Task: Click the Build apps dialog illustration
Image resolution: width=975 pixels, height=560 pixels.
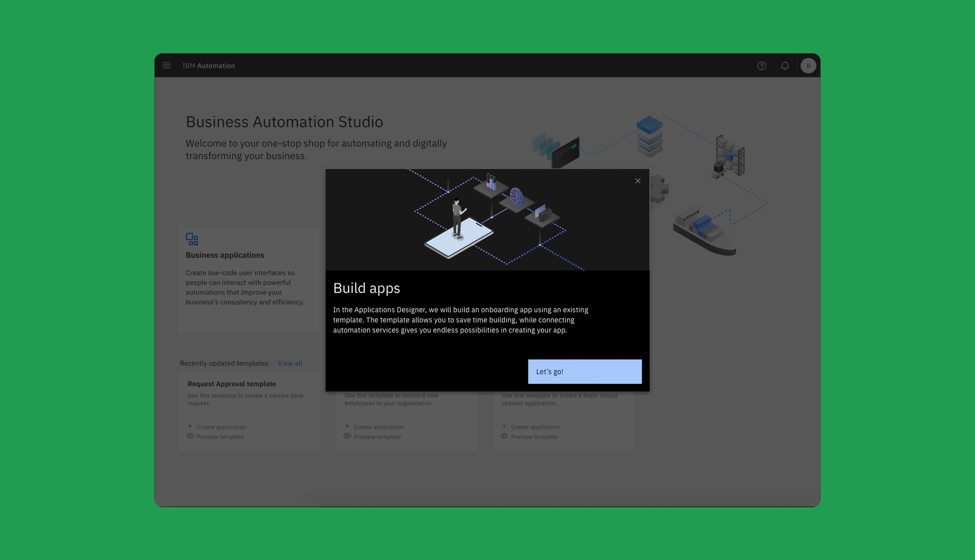Action: 487,219
